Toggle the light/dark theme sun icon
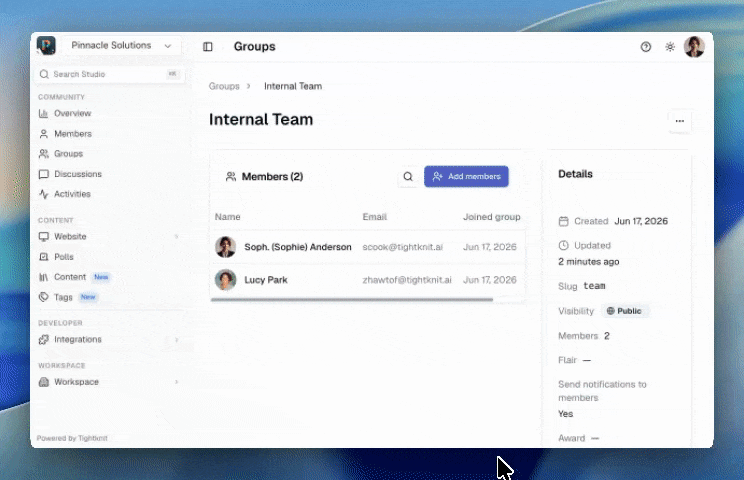 click(670, 46)
